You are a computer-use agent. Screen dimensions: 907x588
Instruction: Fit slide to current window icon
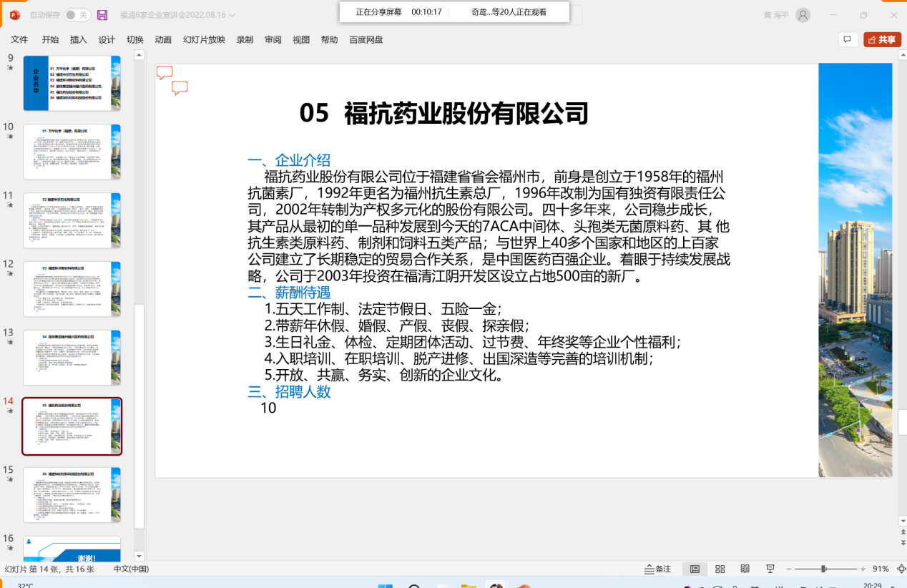(x=900, y=569)
